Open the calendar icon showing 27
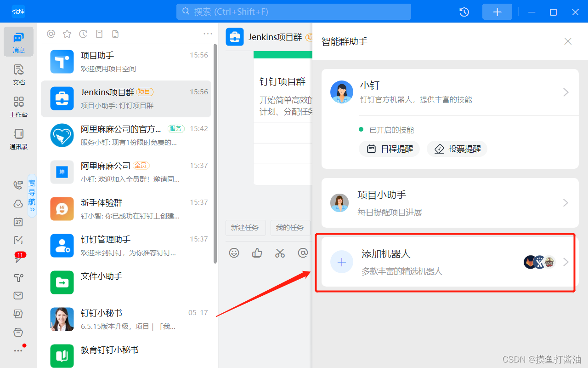 tap(18, 222)
